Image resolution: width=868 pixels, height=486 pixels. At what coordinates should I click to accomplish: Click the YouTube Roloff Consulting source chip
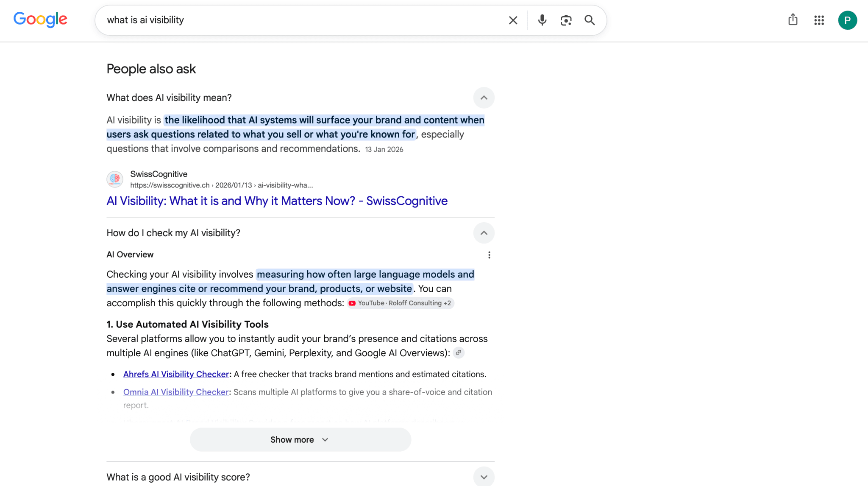point(401,303)
